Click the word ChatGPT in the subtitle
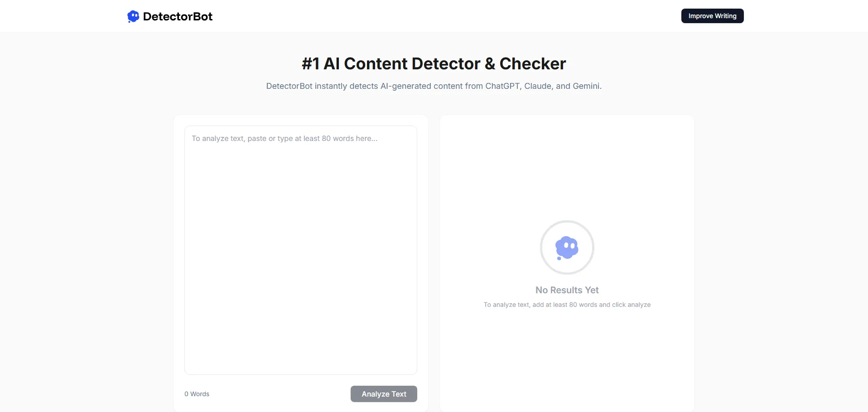 tap(502, 86)
